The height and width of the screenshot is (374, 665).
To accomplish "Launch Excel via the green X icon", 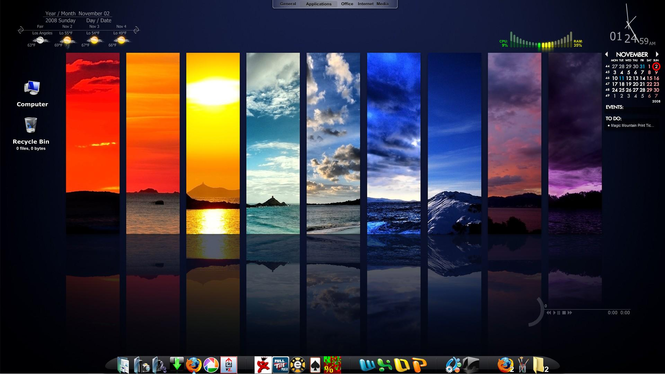I will click(384, 365).
